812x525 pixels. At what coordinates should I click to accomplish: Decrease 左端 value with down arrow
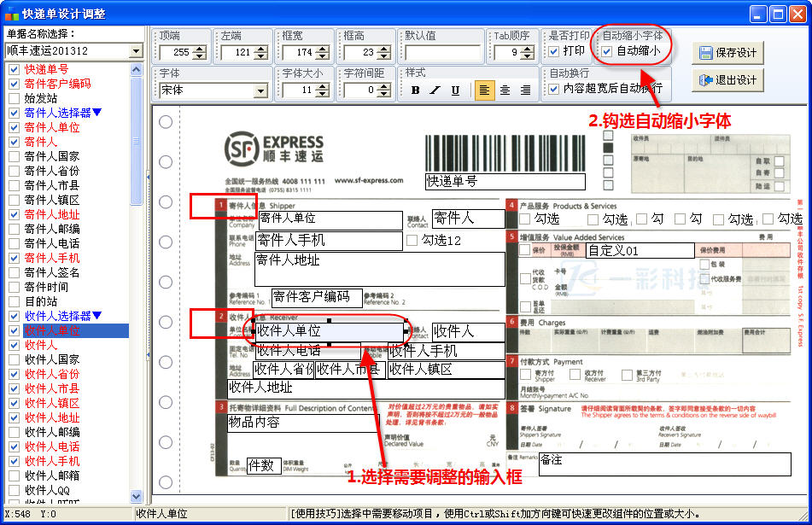pos(261,55)
